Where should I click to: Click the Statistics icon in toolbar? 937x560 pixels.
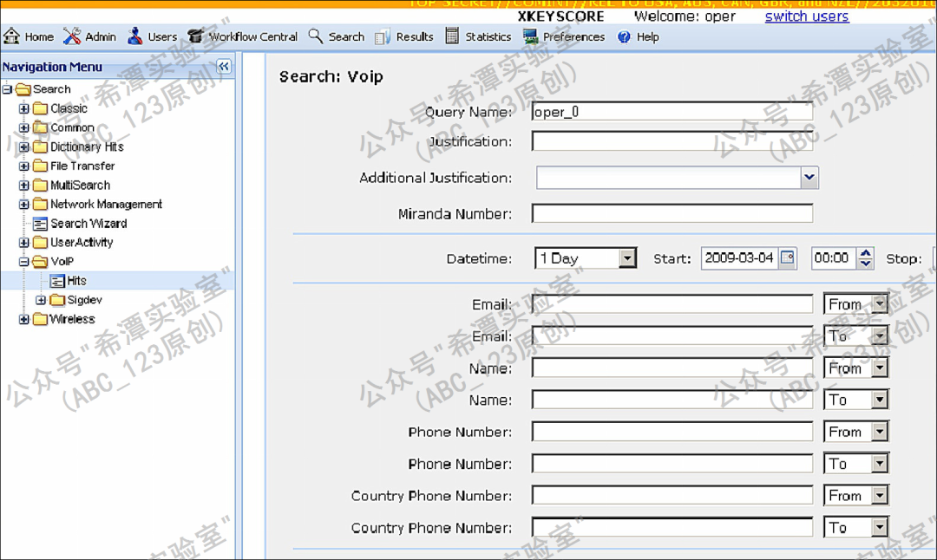coord(452,36)
